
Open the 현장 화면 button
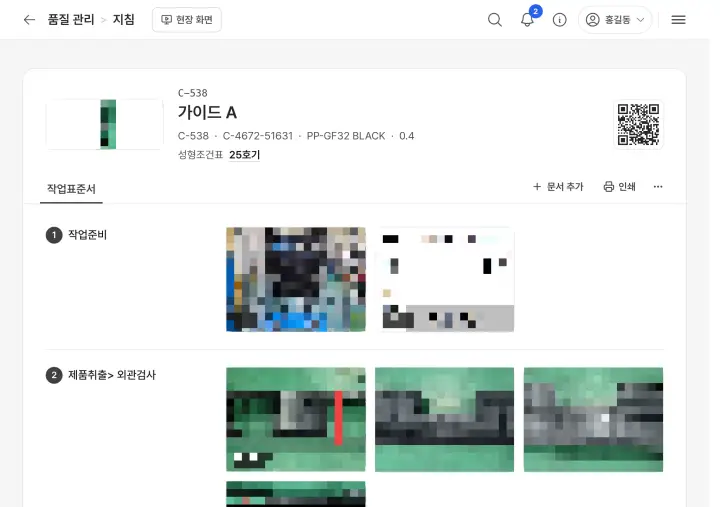pyautogui.click(x=186, y=20)
